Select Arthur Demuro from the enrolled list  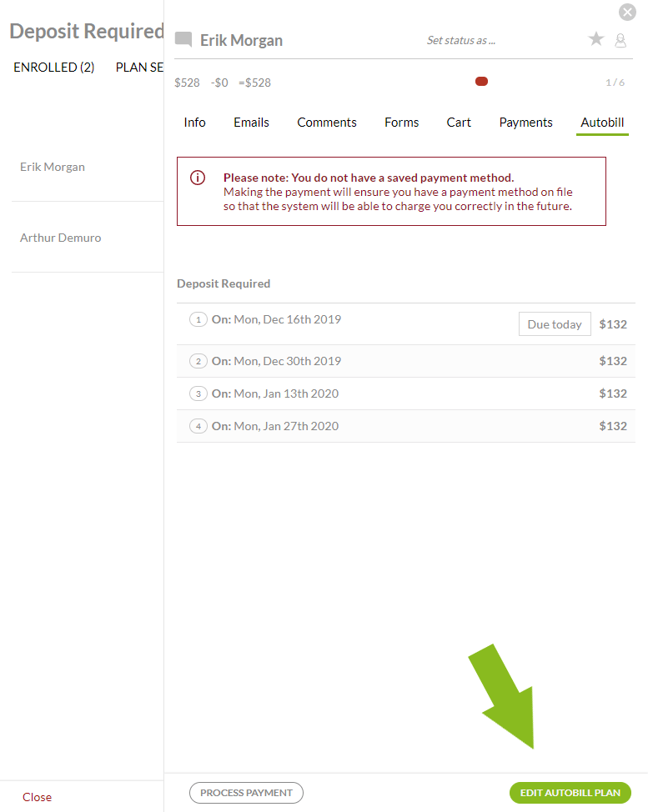click(60, 238)
